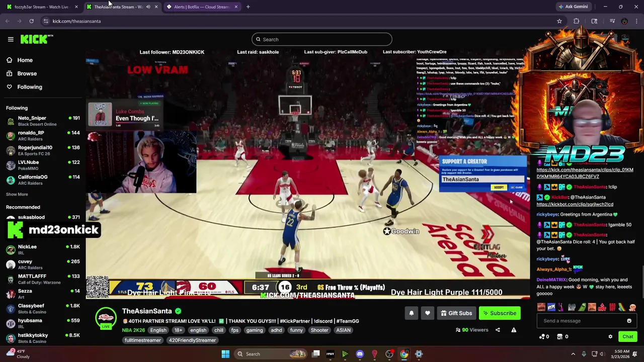Open the Chrome profile avatar
644x362 pixels.
coord(624,21)
